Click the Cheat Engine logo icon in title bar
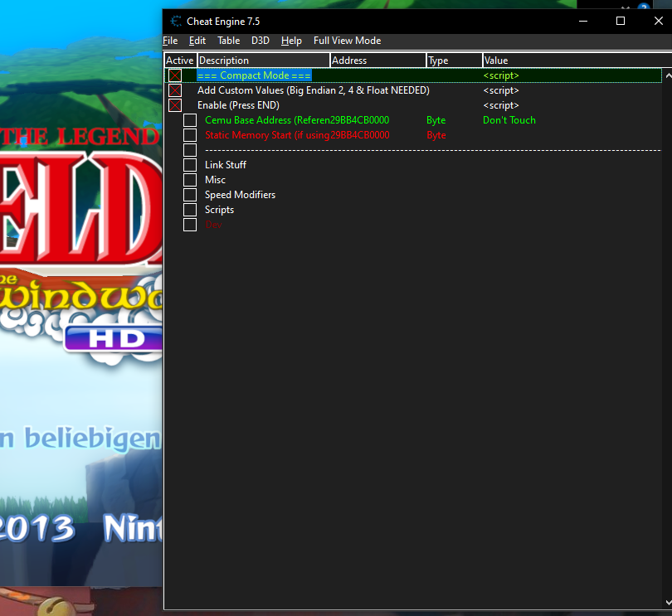Screen dimensions: 672x616 click(x=176, y=21)
